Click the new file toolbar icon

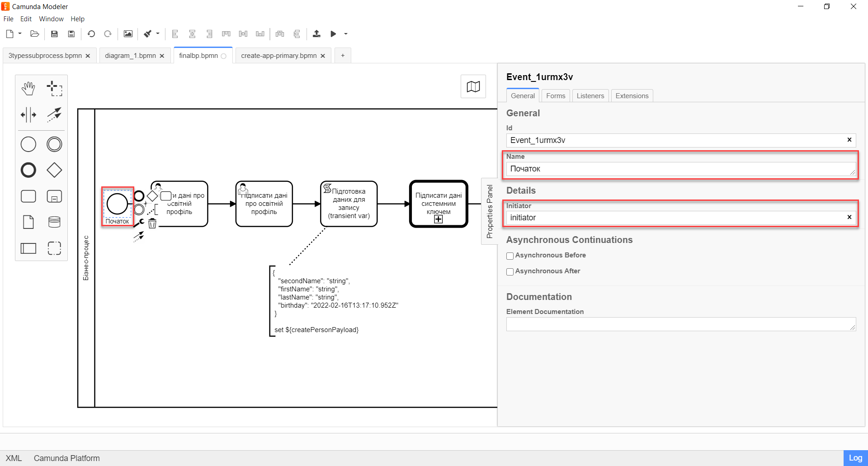click(9, 34)
